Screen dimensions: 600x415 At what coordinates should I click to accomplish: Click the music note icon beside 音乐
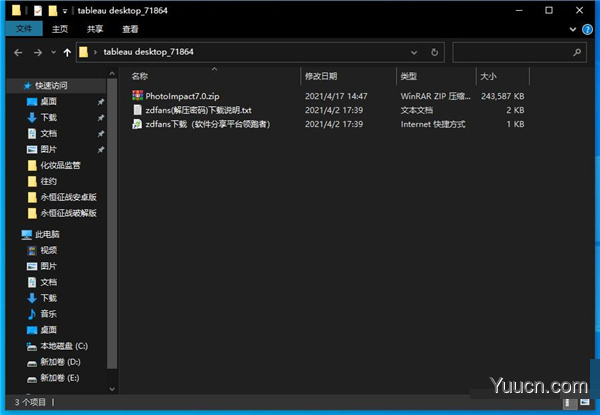pyautogui.click(x=32, y=314)
